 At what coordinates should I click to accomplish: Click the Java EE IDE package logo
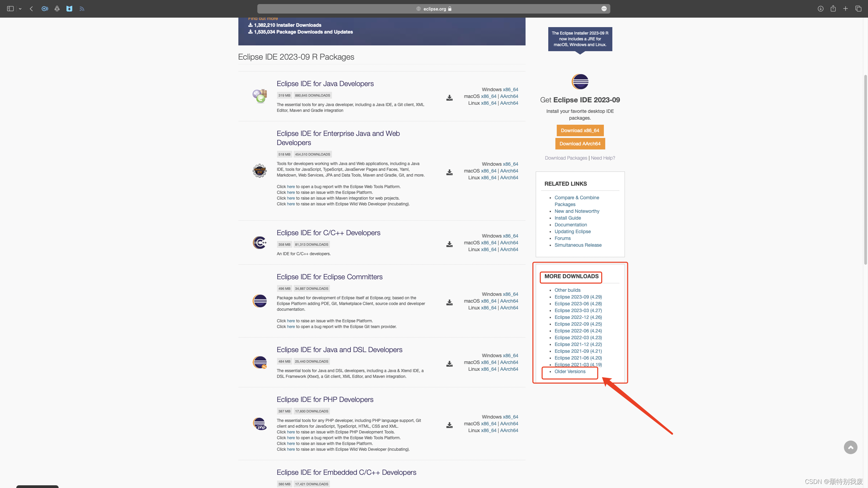260,171
